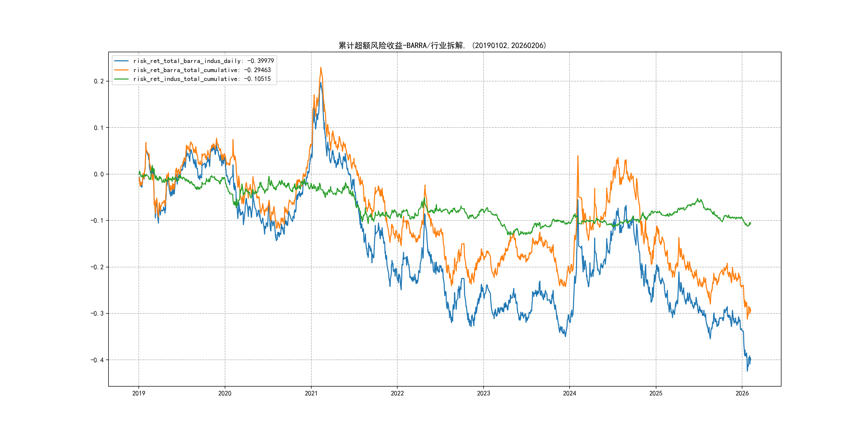Viewport: 868px width, 434px height.
Task: Click the 2020 x-axis tick label
Action: click(x=225, y=393)
